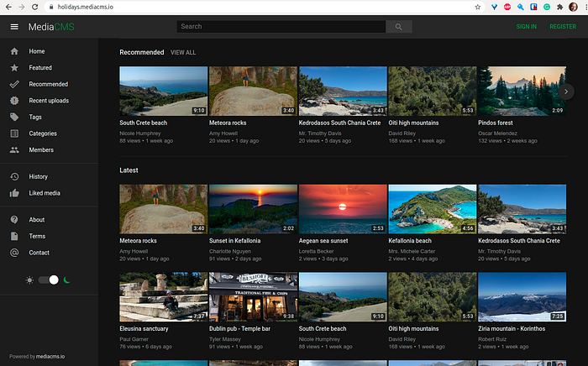Viewport: 588px width, 366px height.
Task: Click the Recent uploads badge icon
Action: 14,101
